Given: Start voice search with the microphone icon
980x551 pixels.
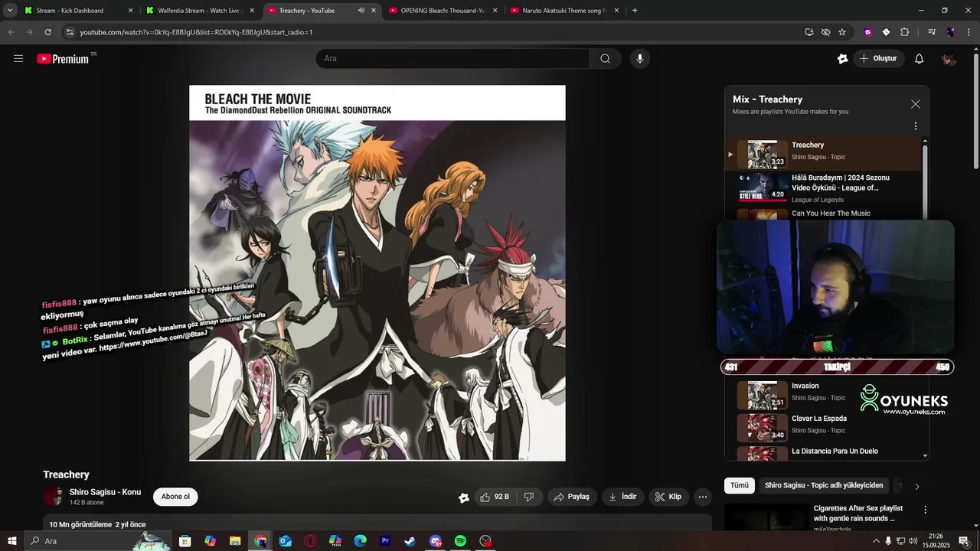Looking at the screenshot, I should (x=640, y=59).
